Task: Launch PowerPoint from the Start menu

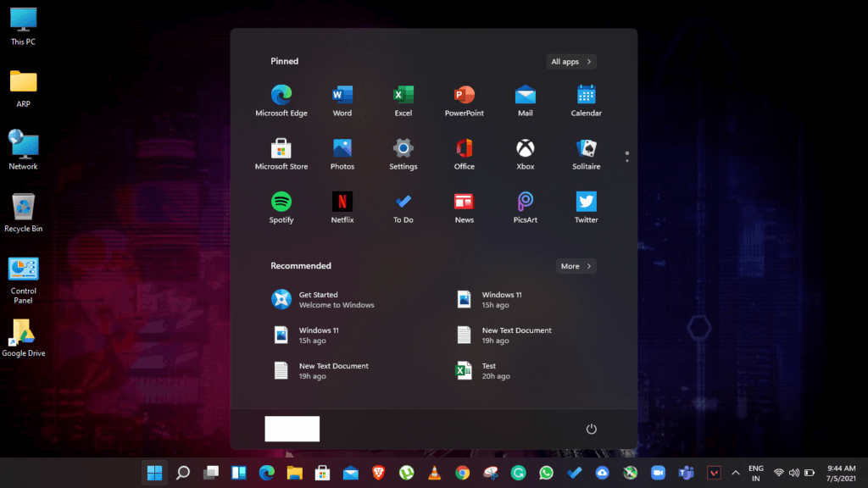Action: click(x=464, y=102)
